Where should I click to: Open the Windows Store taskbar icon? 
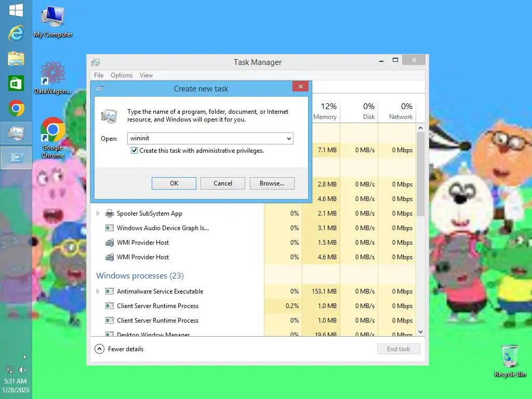click(16, 83)
